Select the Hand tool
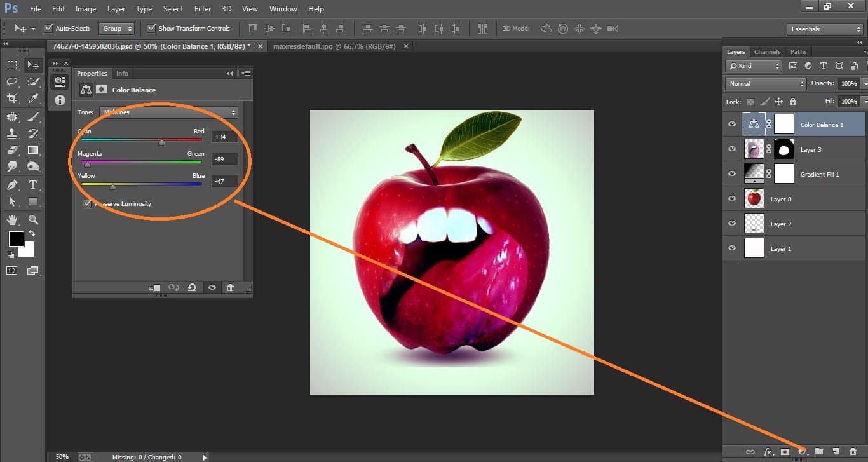 (x=11, y=220)
